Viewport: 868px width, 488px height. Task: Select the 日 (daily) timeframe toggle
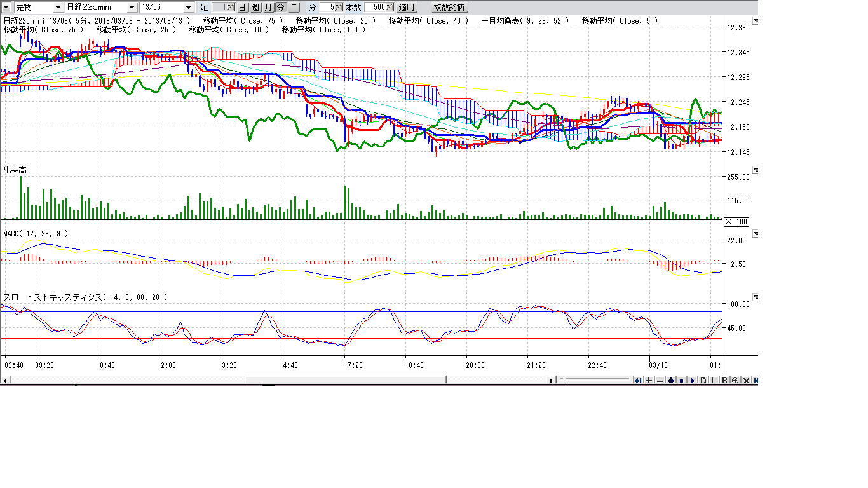242,8
